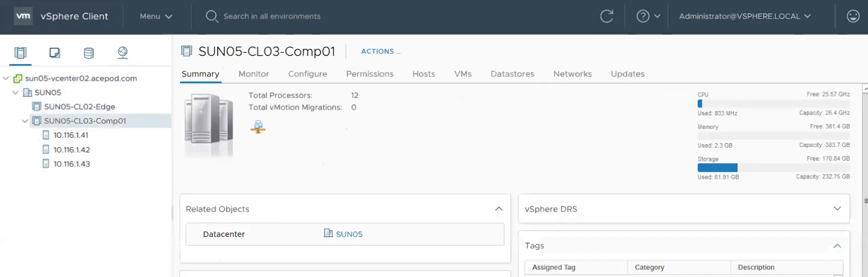Open the Hosts tab
This screenshot has height=277, width=868.
(x=424, y=74)
